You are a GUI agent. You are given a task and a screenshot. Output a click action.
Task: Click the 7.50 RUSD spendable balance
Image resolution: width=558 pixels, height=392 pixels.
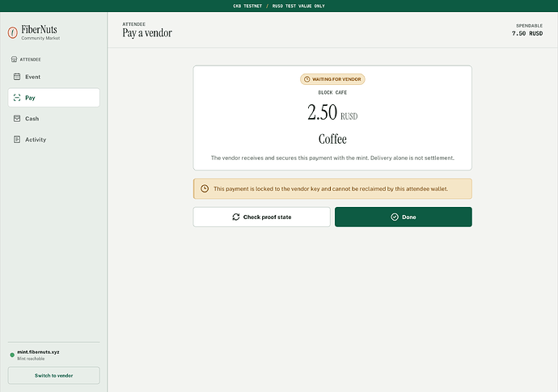click(527, 33)
